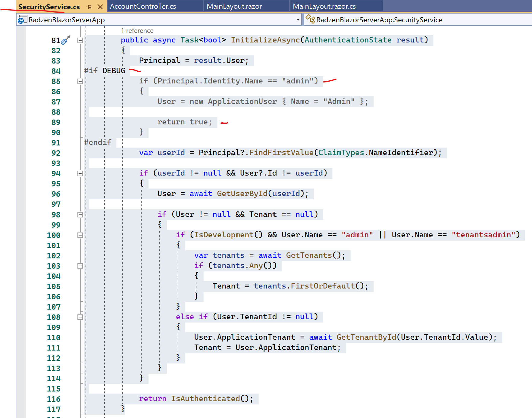Click GetTenantById on line 110
This screenshot has height=418, width=532.
[x=366, y=337]
